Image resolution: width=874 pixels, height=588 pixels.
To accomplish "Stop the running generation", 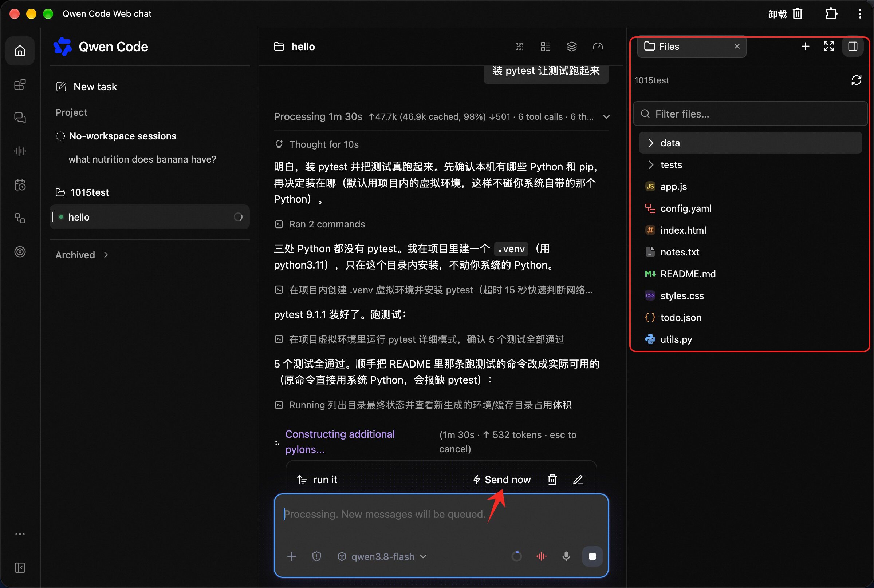I will 592,556.
